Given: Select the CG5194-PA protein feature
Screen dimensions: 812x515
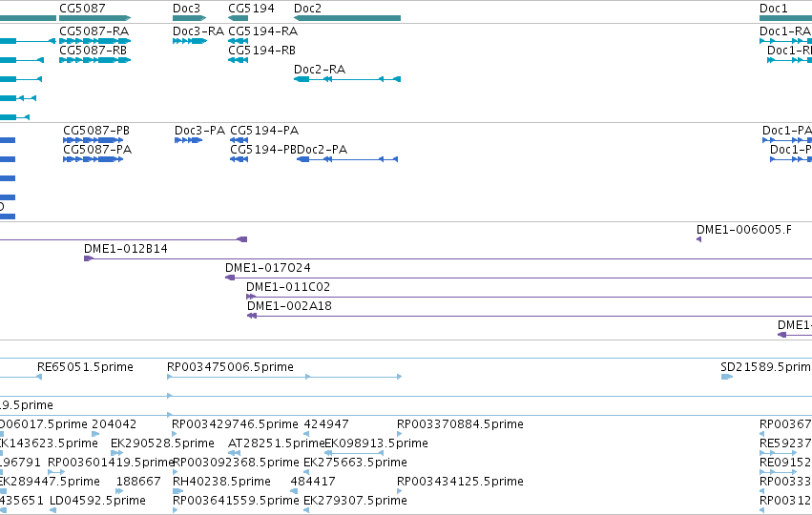Looking at the screenshot, I should tap(239, 140).
